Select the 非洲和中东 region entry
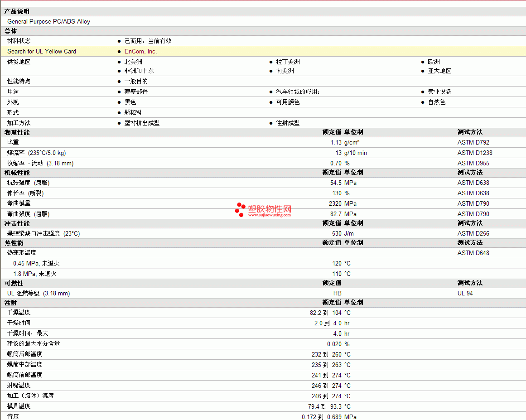This screenshot has width=526, height=420. [x=139, y=71]
